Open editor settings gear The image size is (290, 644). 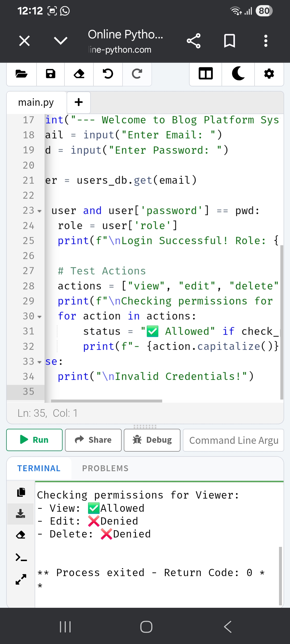pyautogui.click(x=269, y=74)
